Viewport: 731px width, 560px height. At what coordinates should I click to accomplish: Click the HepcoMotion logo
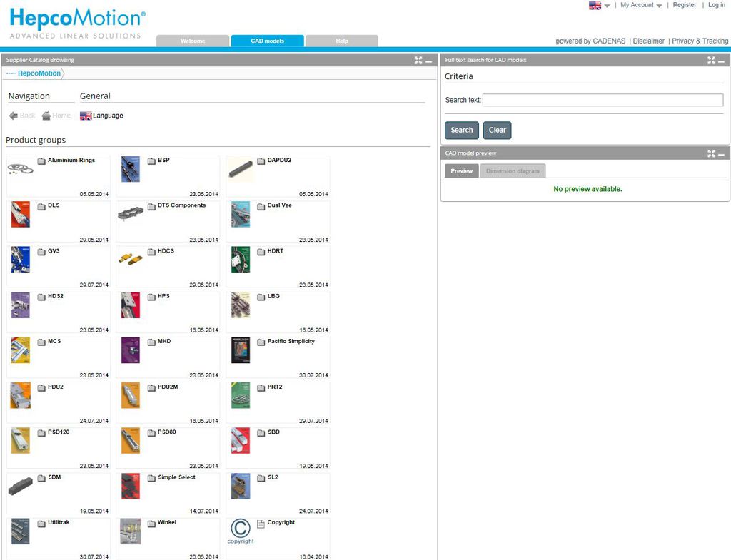pyautogui.click(x=77, y=23)
